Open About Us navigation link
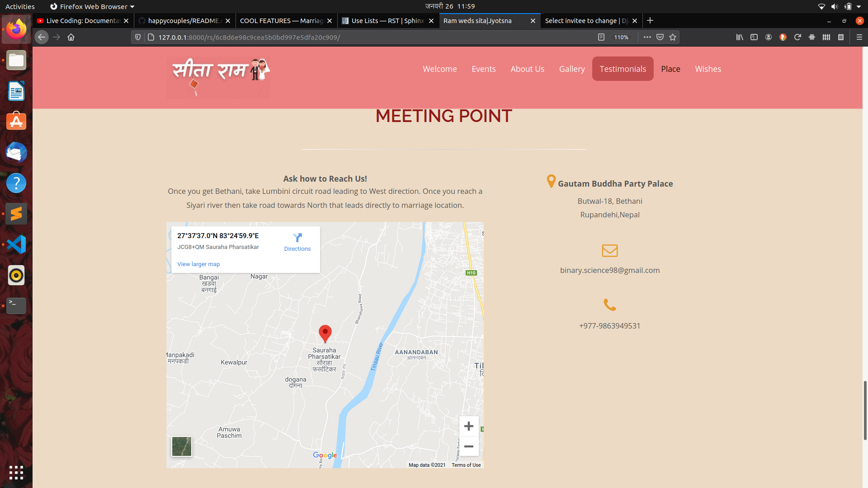Screen dimensions: 868x488 [527, 69]
